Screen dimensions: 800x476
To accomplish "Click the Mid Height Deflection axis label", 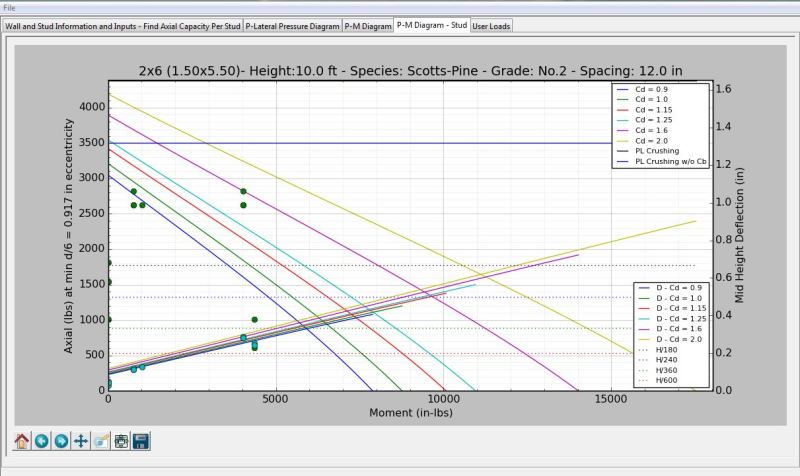I will (739, 235).
